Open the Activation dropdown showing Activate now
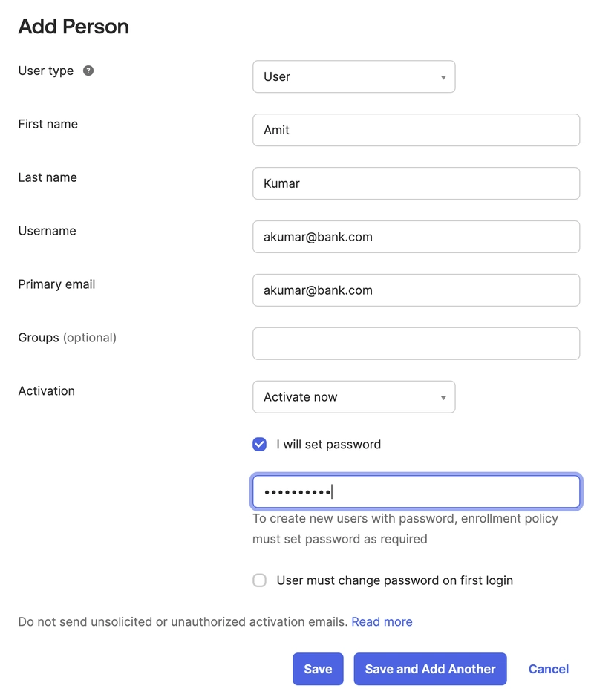This screenshot has height=700, width=594. coord(353,397)
